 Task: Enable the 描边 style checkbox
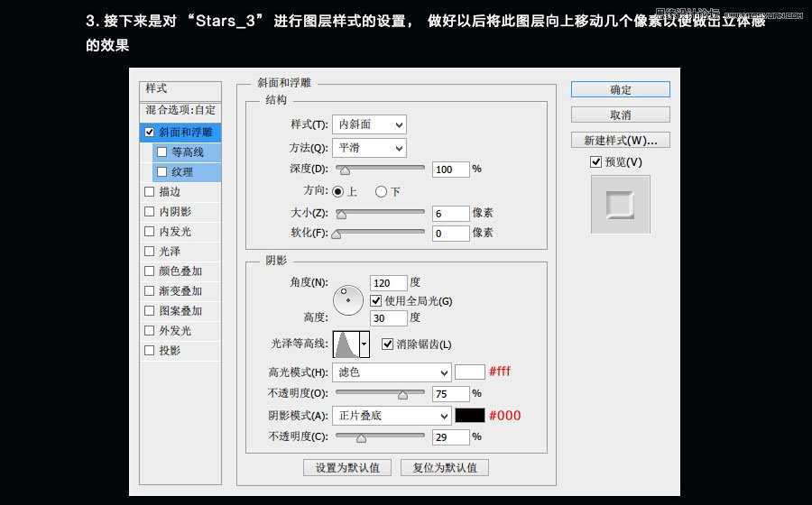(x=150, y=191)
